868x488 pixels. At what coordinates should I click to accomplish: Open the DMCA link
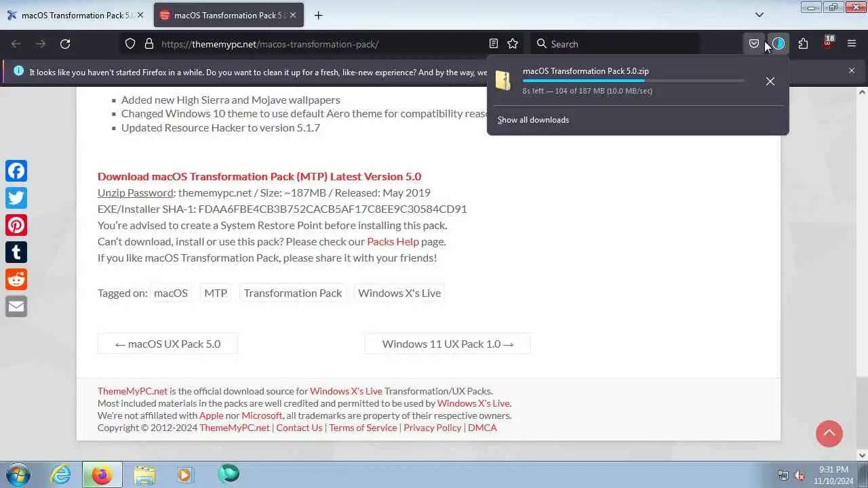point(482,428)
